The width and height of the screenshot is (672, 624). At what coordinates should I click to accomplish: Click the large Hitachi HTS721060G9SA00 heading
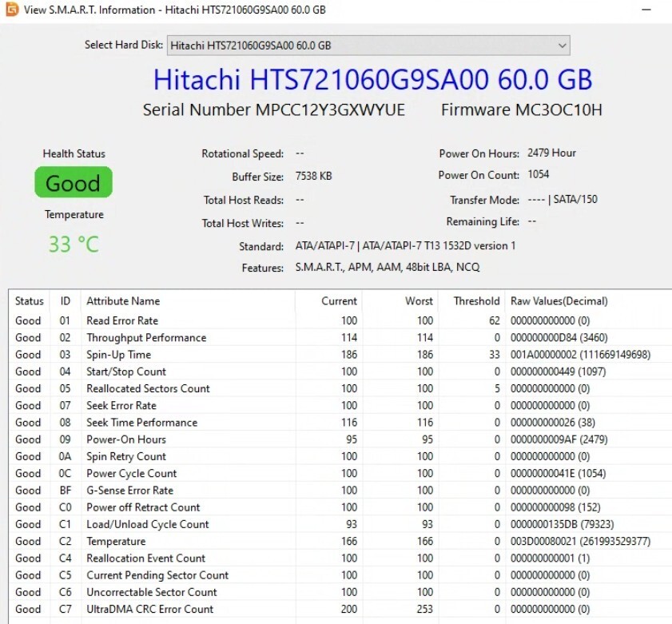coord(372,80)
